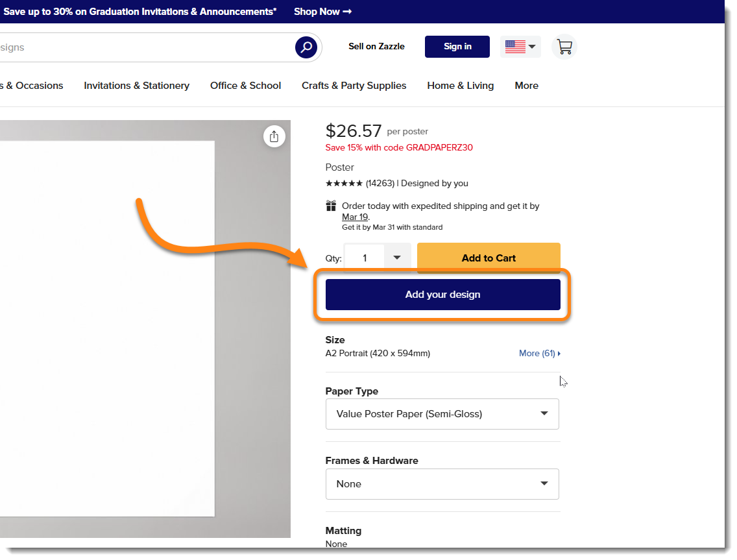Open Home & Living menu

(460, 86)
